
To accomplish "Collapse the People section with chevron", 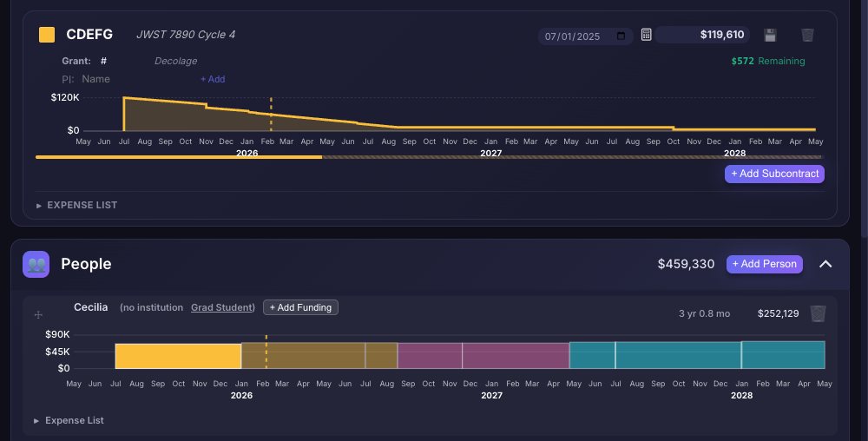I will tap(825, 264).
